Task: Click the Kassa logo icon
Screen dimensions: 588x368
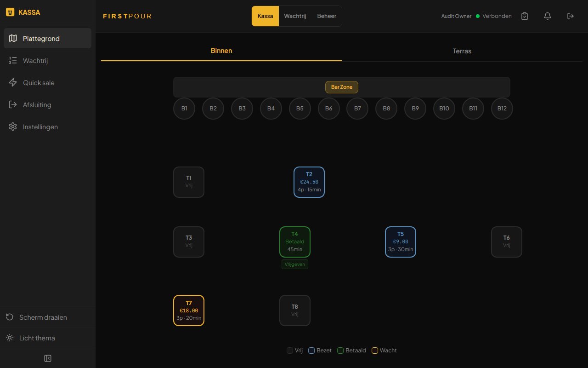Action: 10,12
